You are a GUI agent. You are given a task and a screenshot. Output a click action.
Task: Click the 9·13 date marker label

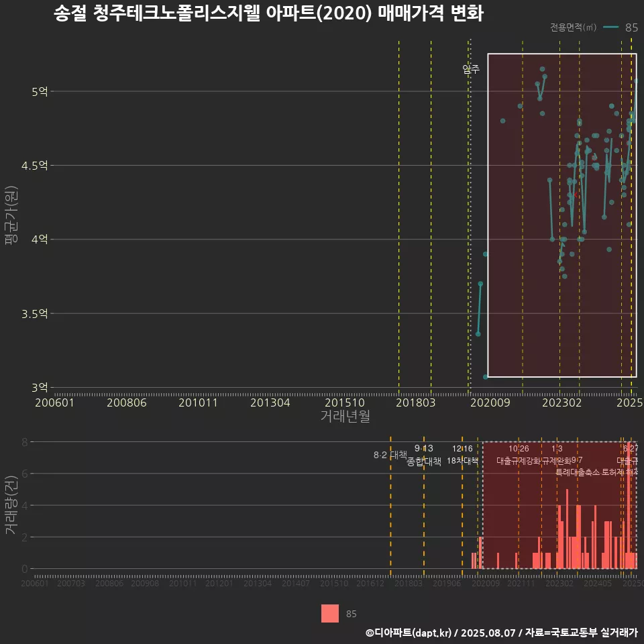pyautogui.click(x=423, y=448)
